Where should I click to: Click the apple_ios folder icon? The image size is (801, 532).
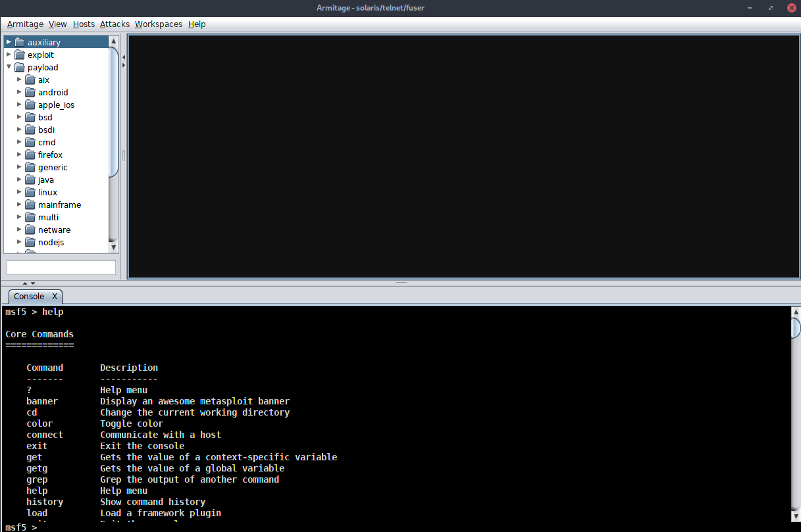[x=30, y=105]
